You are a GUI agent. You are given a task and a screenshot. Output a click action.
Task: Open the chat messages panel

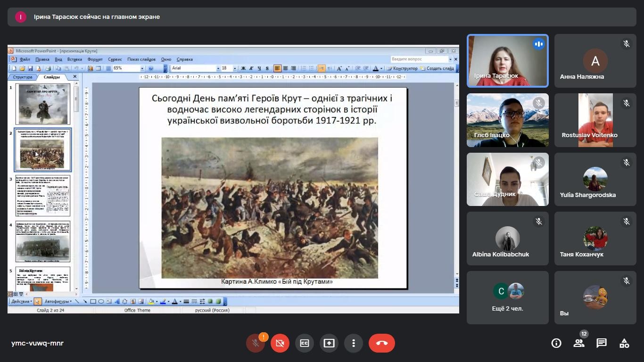(x=602, y=343)
